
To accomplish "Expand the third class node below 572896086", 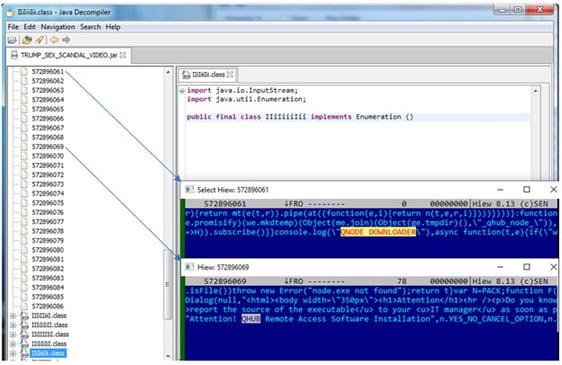I will tap(13, 335).
